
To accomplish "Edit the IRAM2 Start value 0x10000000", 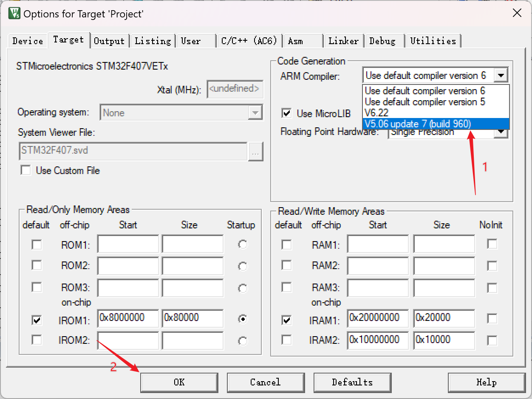I will (x=378, y=340).
